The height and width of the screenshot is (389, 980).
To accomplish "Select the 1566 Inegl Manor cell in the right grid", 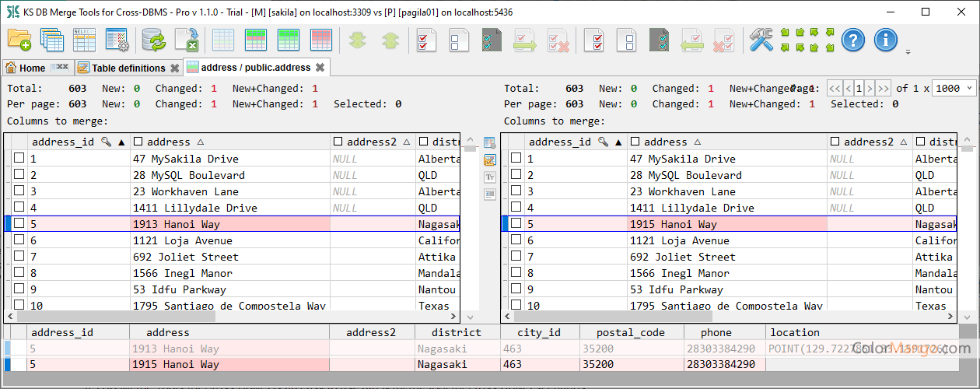I will [727, 273].
